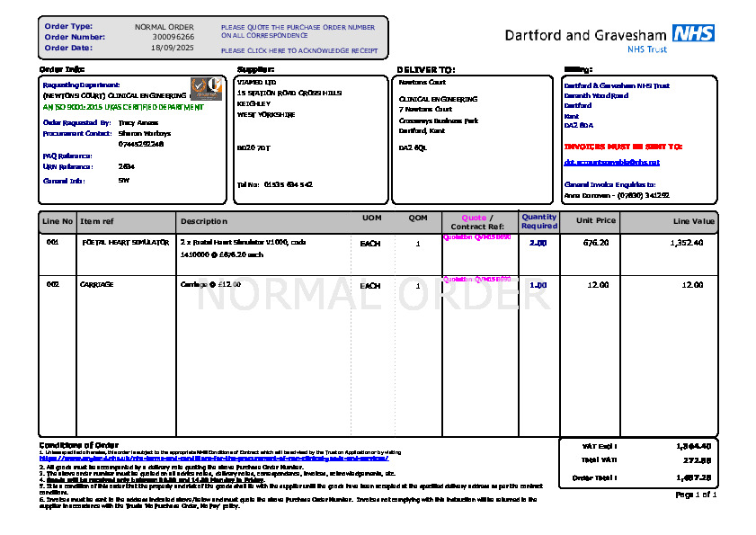Select the 'Quantity Required' column header
Image resolution: width=756 pixels, height=535 pixels.
(x=539, y=221)
